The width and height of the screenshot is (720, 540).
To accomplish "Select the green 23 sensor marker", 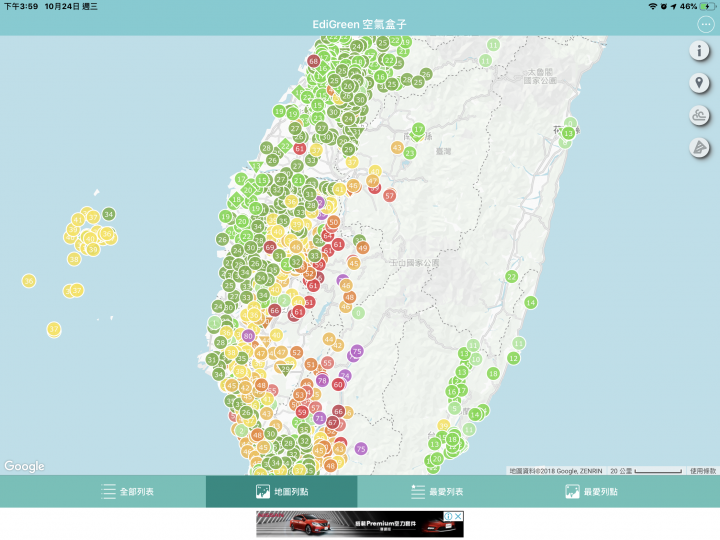I will click(x=410, y=153).
